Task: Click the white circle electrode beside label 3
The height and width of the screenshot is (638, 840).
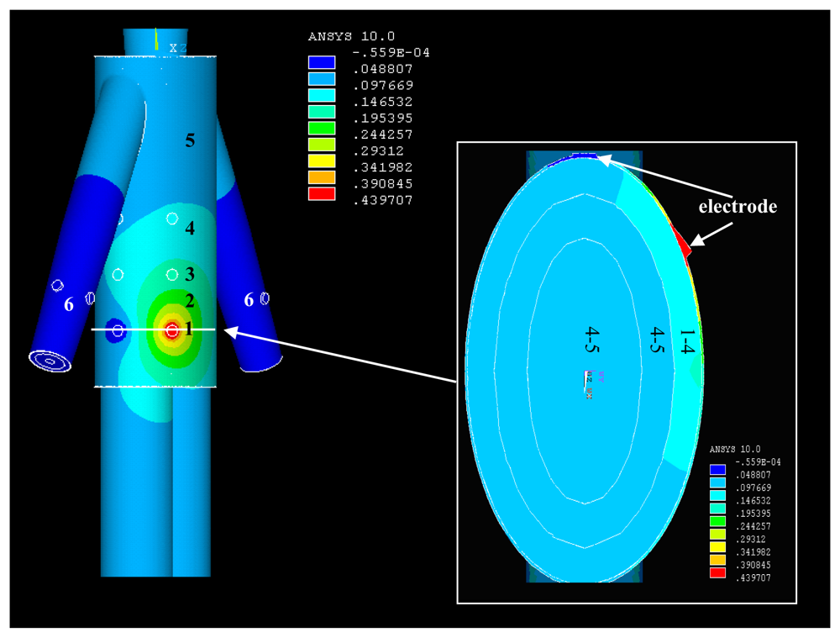Action: point(172,274)
